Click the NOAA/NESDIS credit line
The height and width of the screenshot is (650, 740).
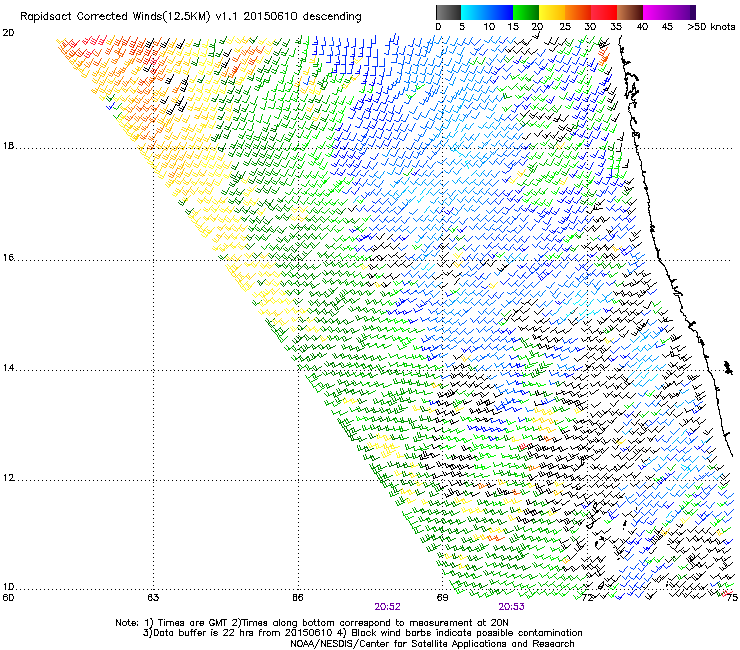click(x=432, y=644)
